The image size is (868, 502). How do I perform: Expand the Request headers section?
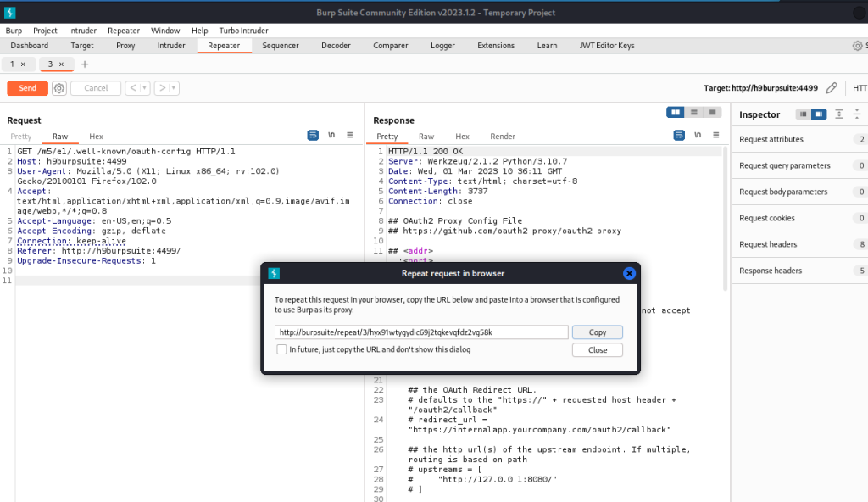(800, 244)
